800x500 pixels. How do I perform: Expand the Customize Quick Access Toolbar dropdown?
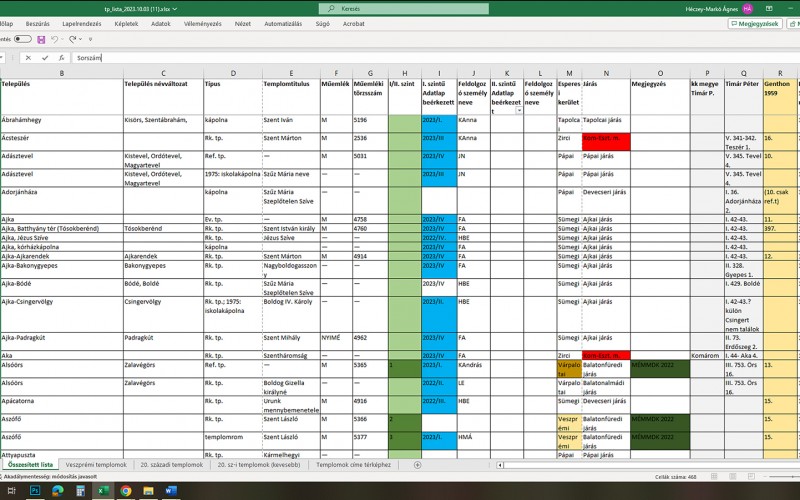(x=90, y=39)
